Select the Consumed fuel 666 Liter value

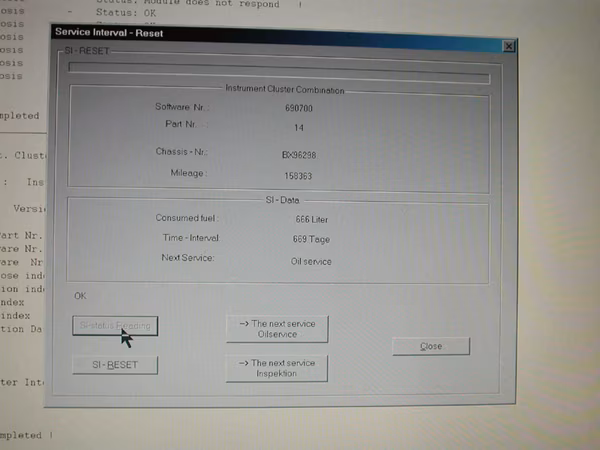pyautogui.click(x=311, y=220)
